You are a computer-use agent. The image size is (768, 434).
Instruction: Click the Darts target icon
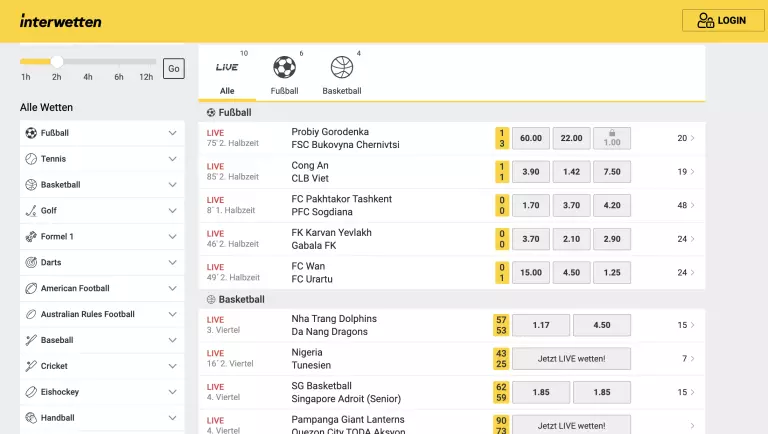(x=31, y=263)
